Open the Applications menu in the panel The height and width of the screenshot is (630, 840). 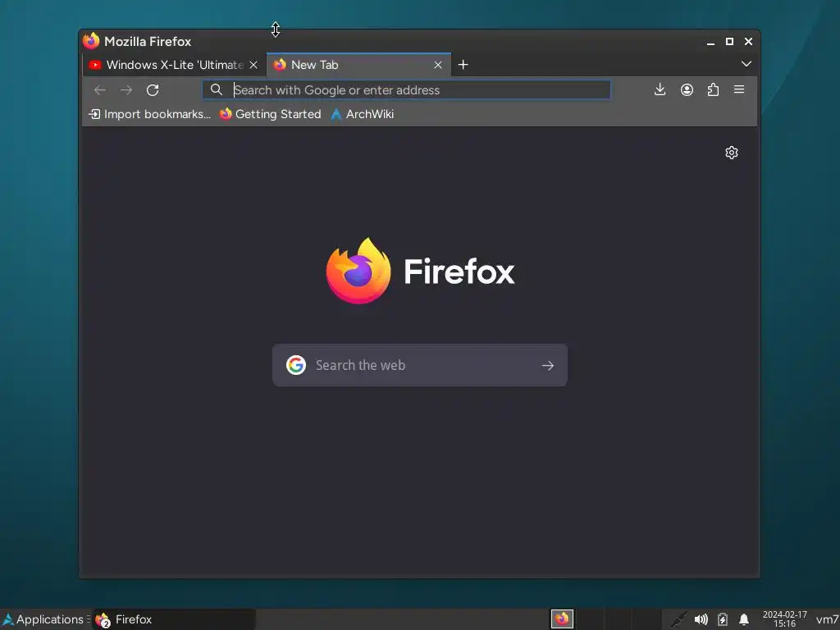(x=44, y=619)
